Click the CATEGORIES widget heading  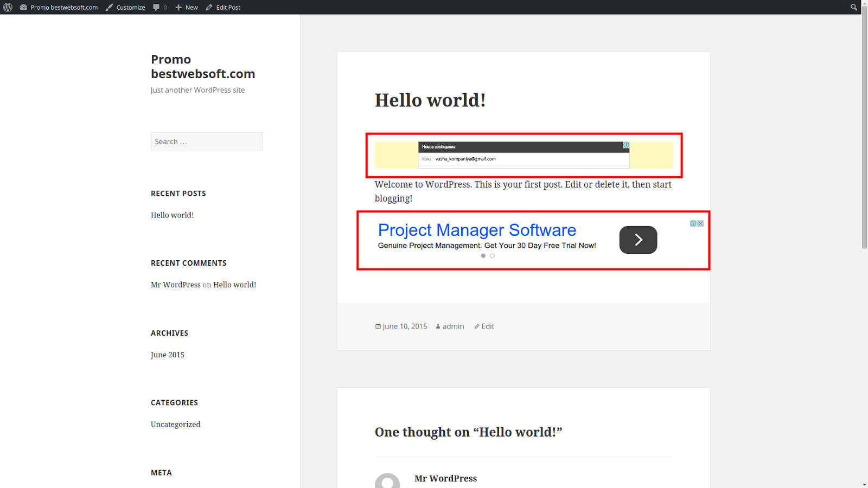tap(174, 402)
